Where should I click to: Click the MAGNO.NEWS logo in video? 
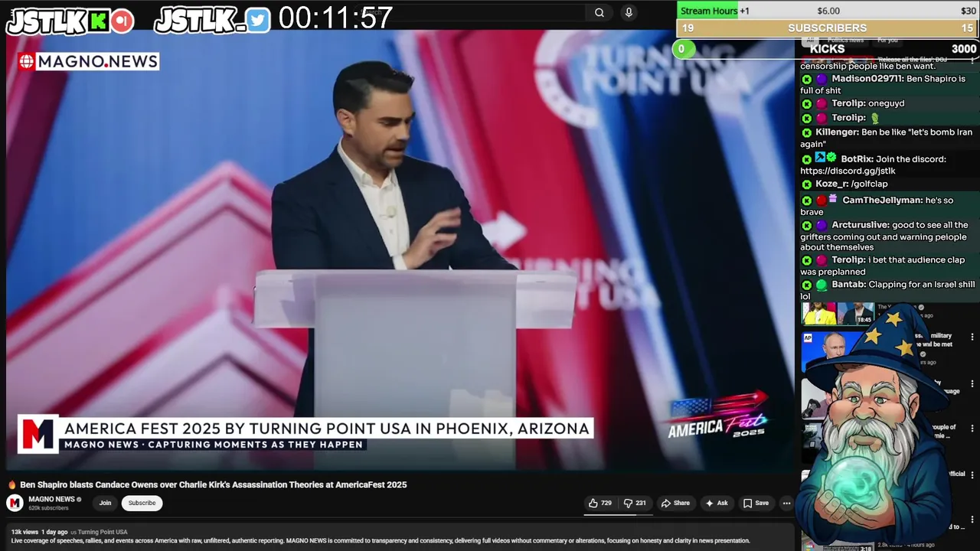click(89, 62)
